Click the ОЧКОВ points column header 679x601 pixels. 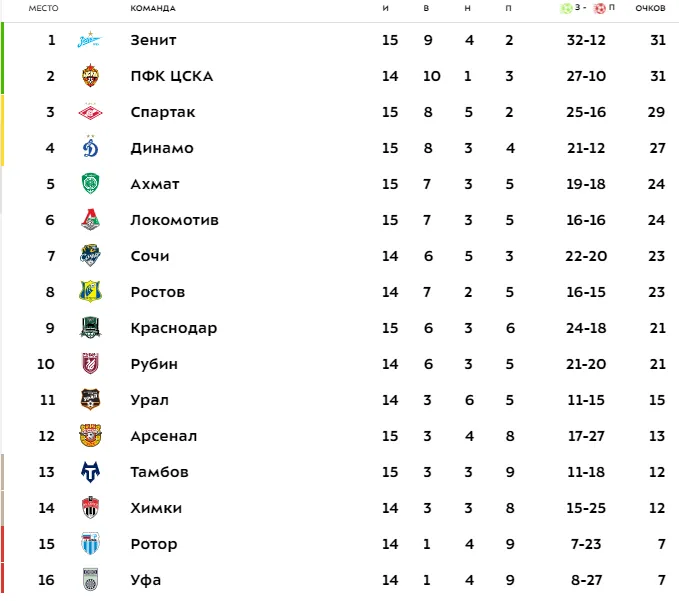click(x=650, y=8)
